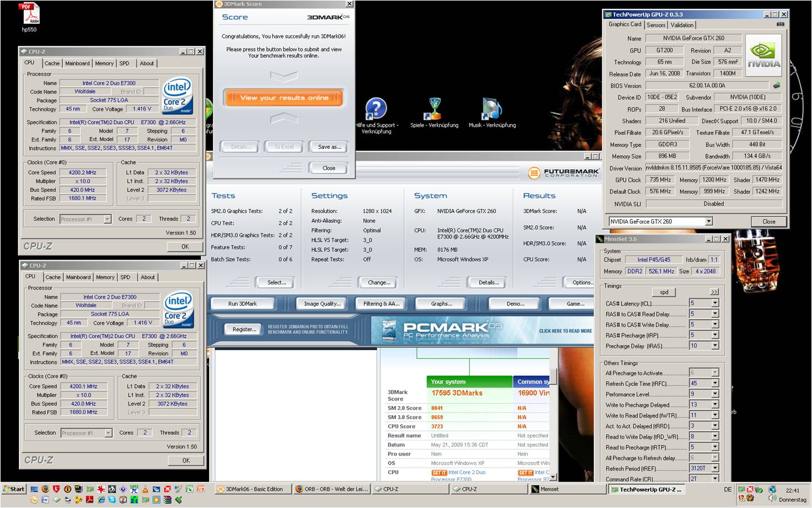
Task: Open SPD tab in lower CPU-Z window
Action: pos(125,277)
